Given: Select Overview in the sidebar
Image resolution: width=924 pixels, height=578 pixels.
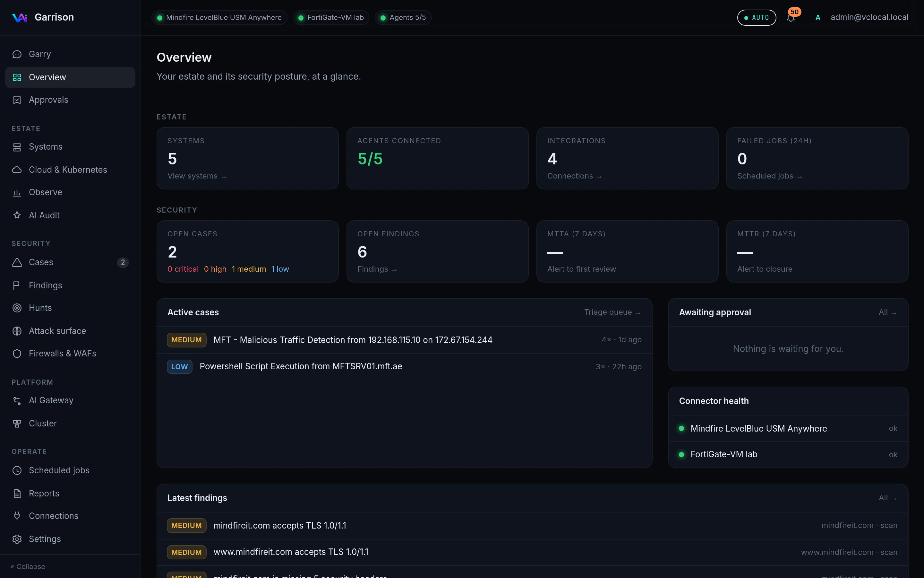Looking at the screenshot, I should (70, 77).
